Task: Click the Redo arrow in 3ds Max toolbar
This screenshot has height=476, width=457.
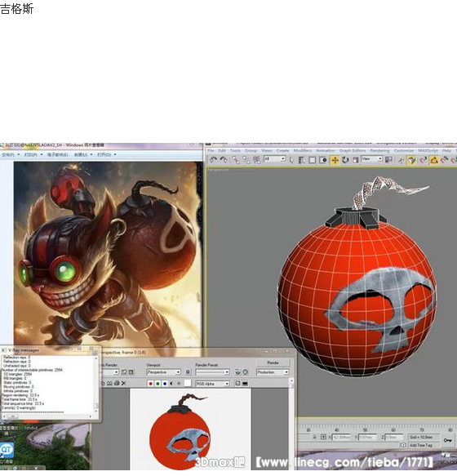Action: [x=224, y=160]
